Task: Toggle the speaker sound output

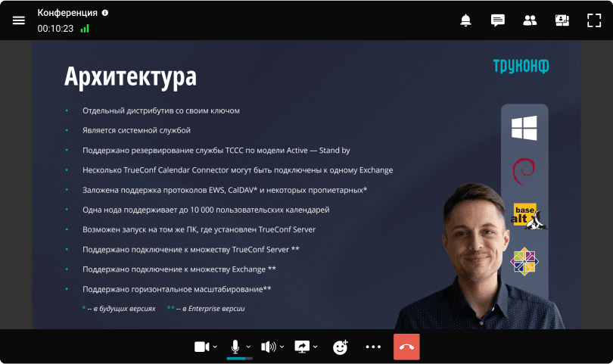Action: point(268,347)
